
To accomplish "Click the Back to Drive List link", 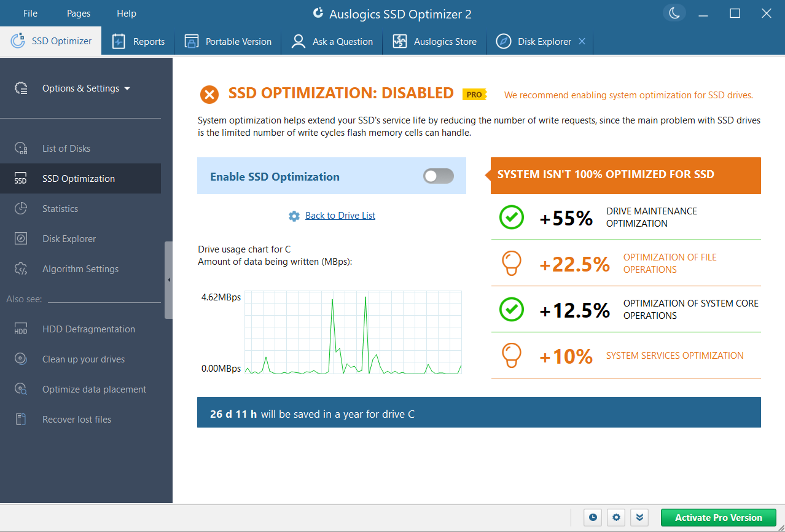I will pyautogui.click(x=340, y=216).
